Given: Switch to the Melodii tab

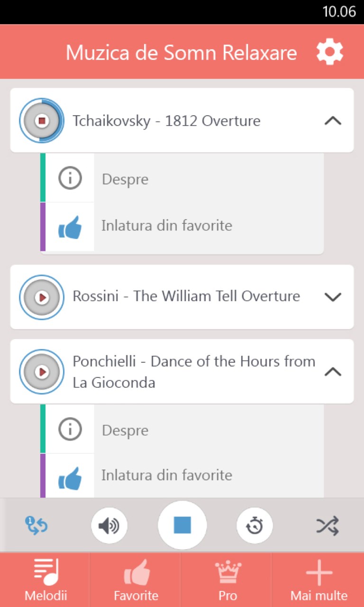Looking at the screenshot, I should click(x=46, y=579).
